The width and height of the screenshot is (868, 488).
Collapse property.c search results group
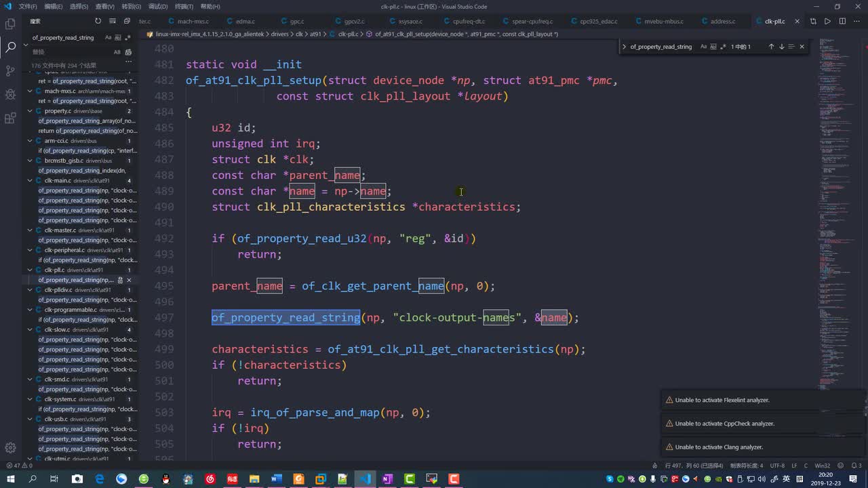pyautogui.click(x=30, y=110)
